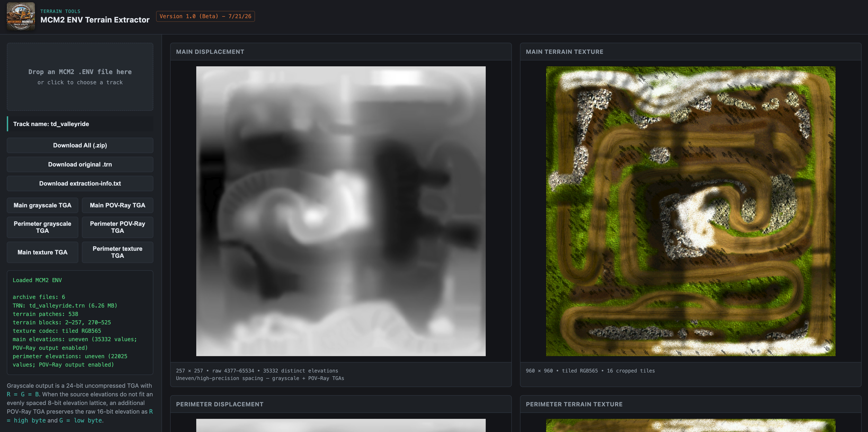This screenshot has width=868, height=432.
Task: Click 'main elevations: uneven' log line
Action: tap(75, 344)
